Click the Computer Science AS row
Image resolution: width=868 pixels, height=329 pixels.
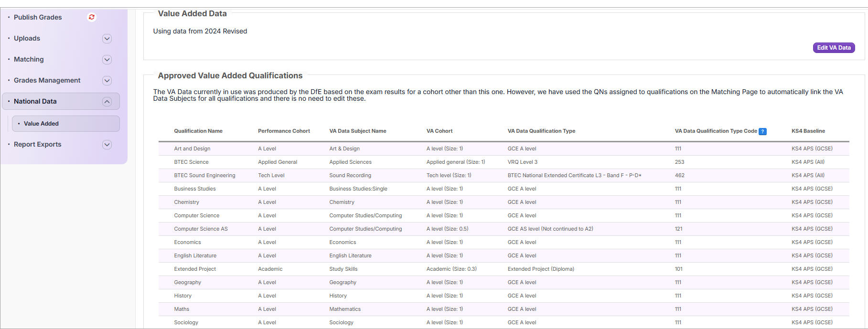201,229
